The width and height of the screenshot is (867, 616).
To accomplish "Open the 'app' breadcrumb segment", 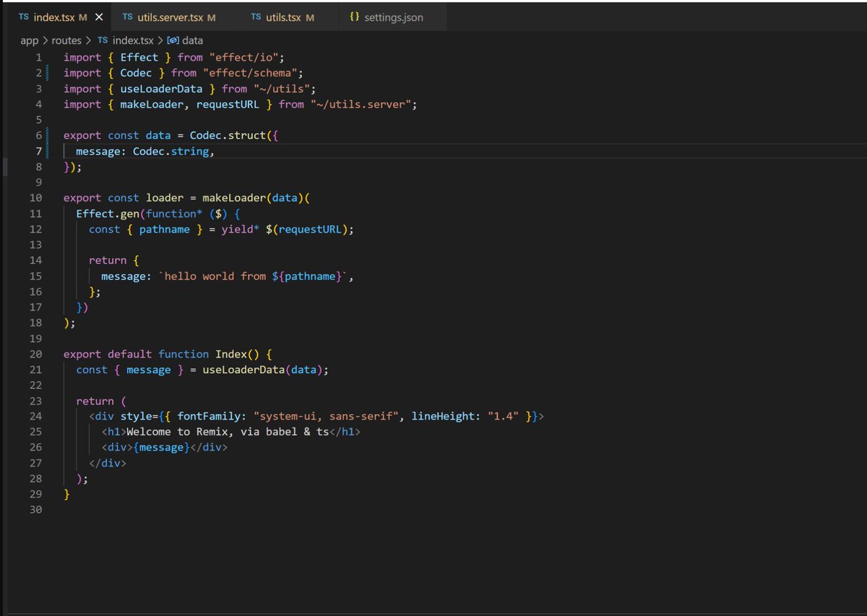I will click(x=29, y=41).
